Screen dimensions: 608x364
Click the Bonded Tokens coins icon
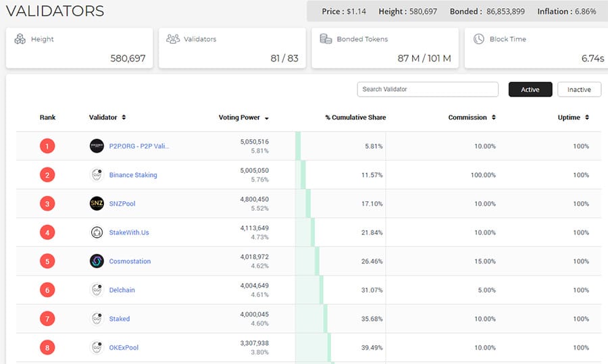click(x=326, y=39)
